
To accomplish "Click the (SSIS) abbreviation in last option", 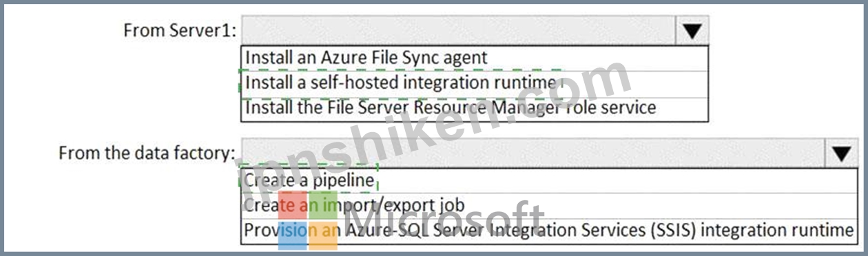I will click(x=673, y=230).
